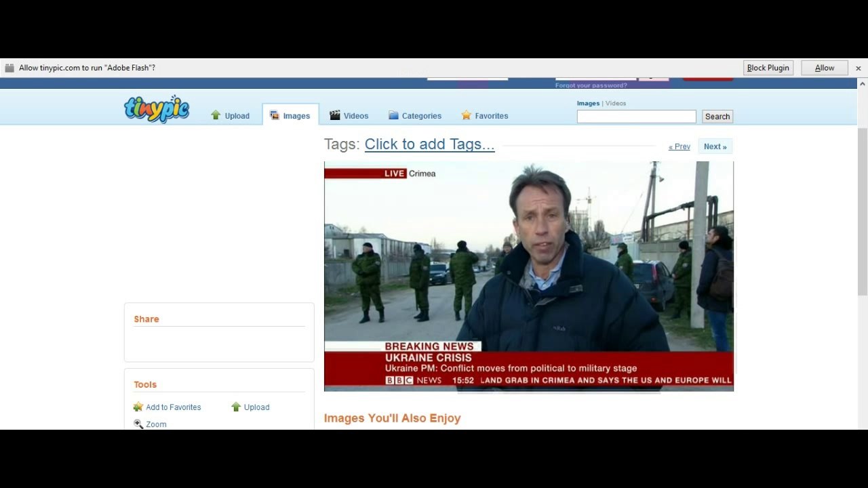This screenshot has width=868, height=488.
Task: Click the page's vertical scrollbar thumb
Action: tap(863, 210)
